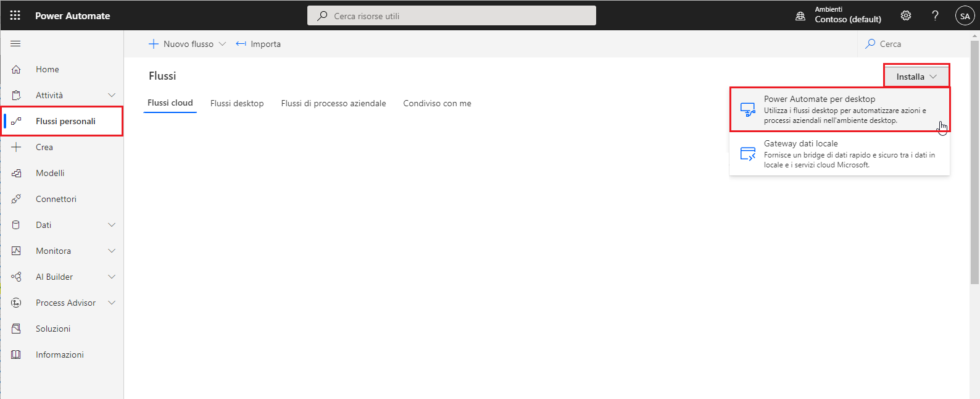Open the app launcher waffle icon
This screenshot has height=399, width=980.
(x=15, y=15)
